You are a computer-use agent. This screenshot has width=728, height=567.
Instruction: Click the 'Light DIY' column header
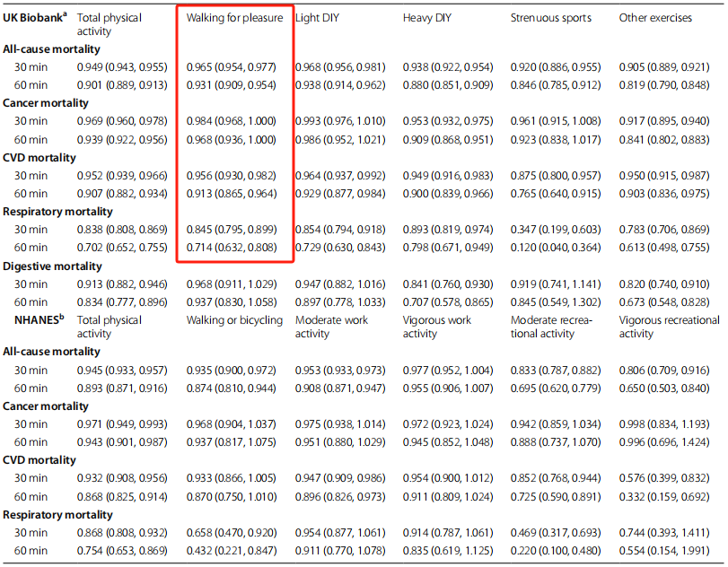pyautogui.click(x=317, y=18)
